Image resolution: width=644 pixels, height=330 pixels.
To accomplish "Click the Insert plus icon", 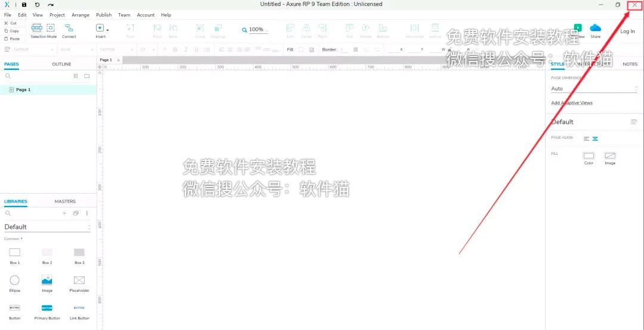I will click(100, 28).
